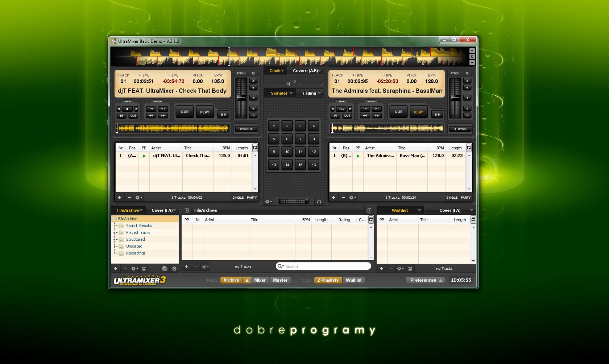Decrease left deck loop length arrow
The image size is (609, 364).
[x=119, y=109]
